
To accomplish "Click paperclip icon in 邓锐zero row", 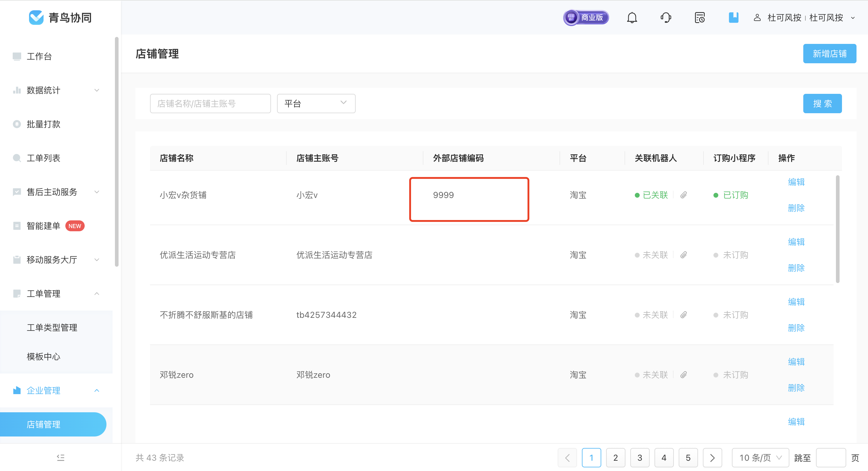I will point(683,374).
